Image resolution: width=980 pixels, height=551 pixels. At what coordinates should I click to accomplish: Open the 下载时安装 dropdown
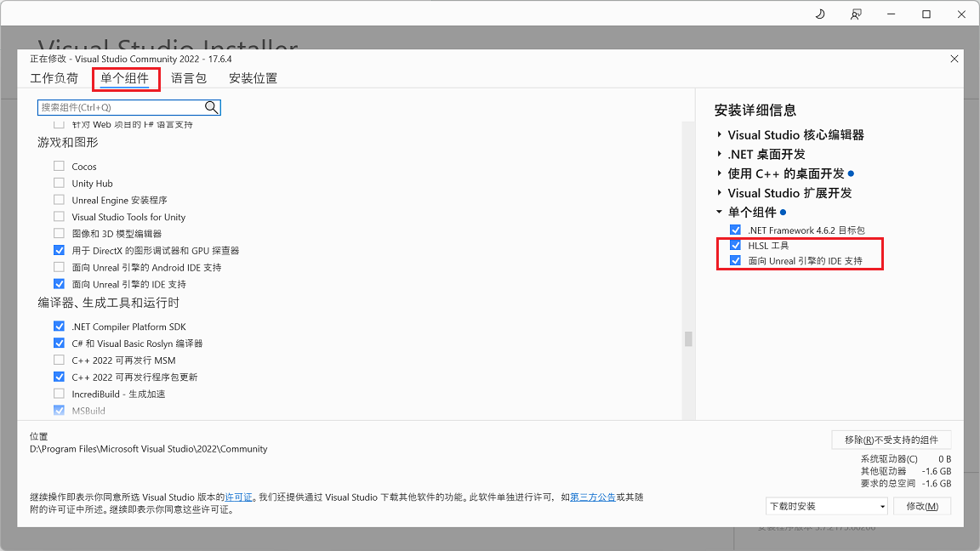(x=826, y=506)
